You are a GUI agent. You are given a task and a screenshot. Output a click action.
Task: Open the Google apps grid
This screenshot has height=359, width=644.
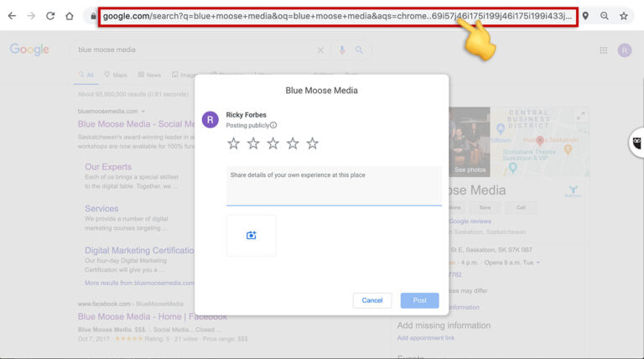(x=603, y=50)
